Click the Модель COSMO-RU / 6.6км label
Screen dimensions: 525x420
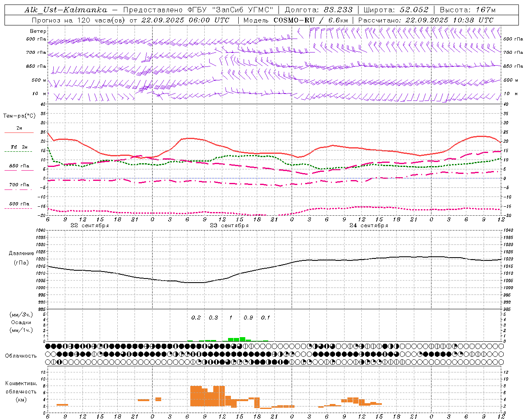pos(296,20)
